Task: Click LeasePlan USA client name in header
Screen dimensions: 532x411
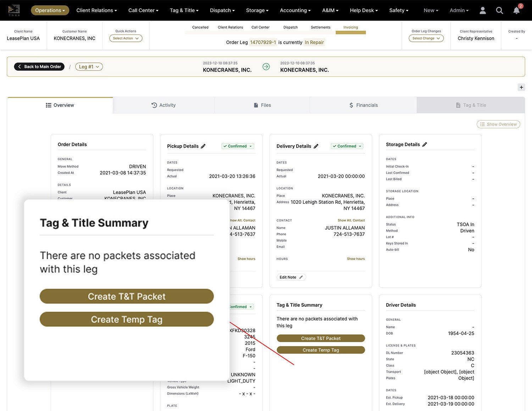Action: (23, 38)
